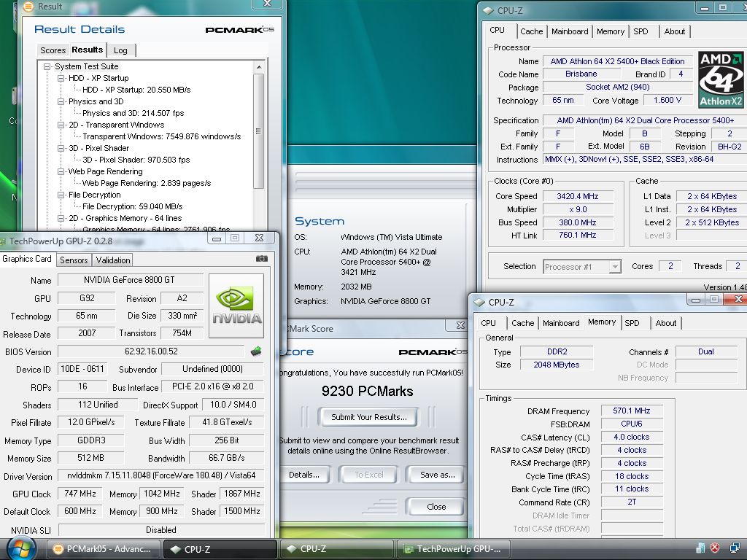Open Mainboard tab in top CPU-Z window
The image size is (747, 560).
coord(570,31)
